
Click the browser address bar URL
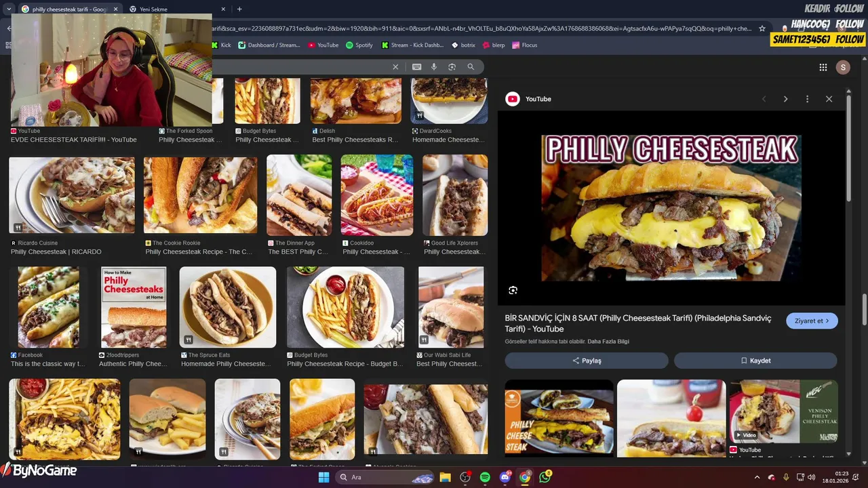(481, 28)
